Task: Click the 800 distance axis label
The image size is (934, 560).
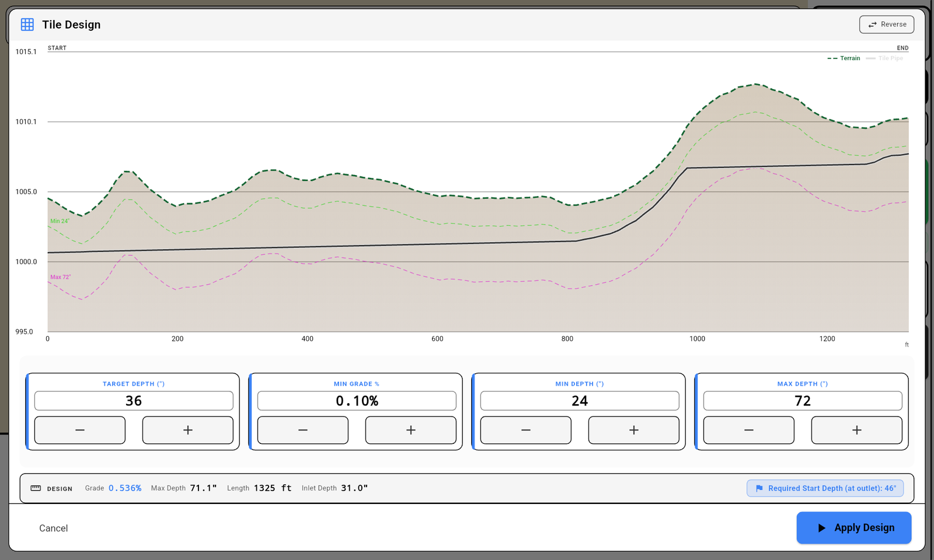Action: point(567,339)
